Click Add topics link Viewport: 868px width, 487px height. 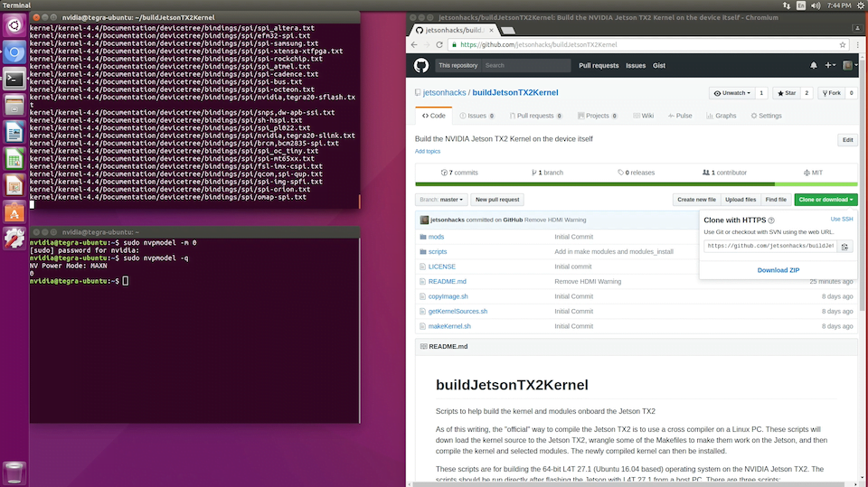pyautogui.click(x=428, y=151)
